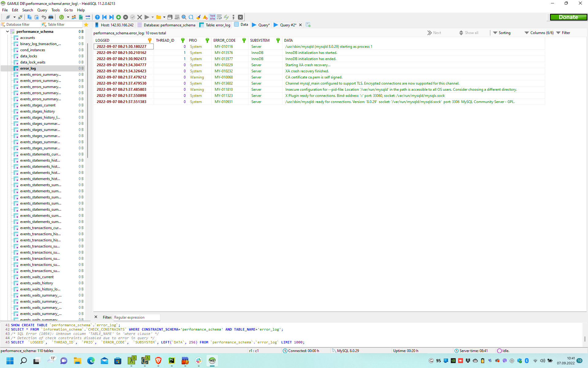The image size is (588, 368).
Task: Click the Print toolbar icon
Action: [x=51, y=17]
